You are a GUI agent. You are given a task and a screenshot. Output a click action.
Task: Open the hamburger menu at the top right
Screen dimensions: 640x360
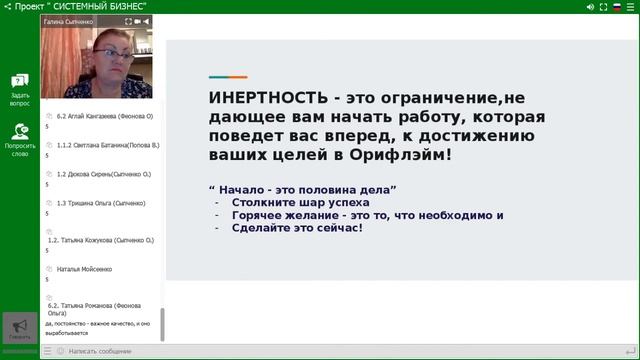pos(631,7)
